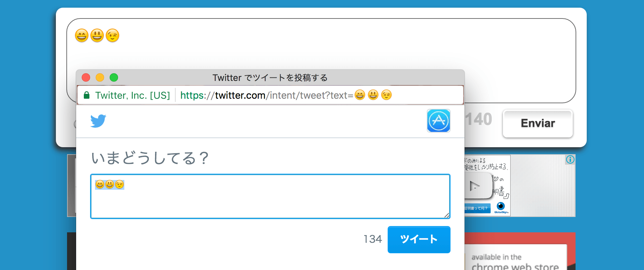This screenshot has width=644, height=270.
Task: Click the first grinning emoji in top editor
Action: tap(82, 36)
